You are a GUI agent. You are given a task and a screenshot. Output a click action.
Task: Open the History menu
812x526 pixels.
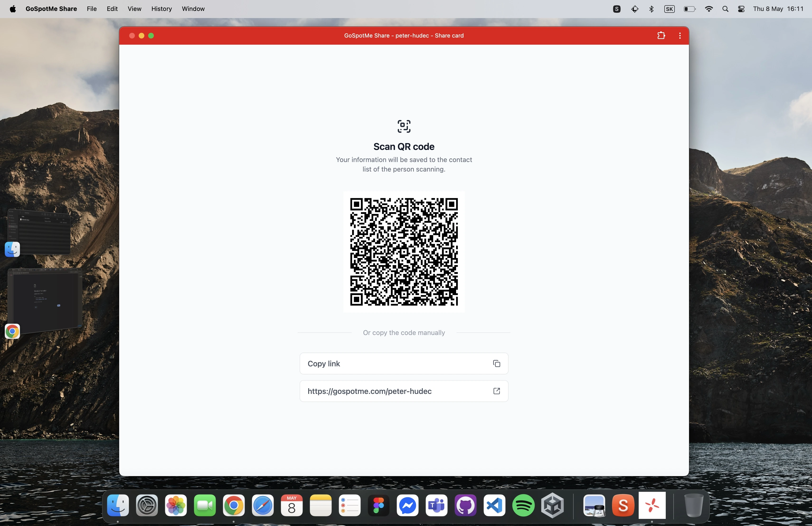pyautogui.click(x=161, y=9)
